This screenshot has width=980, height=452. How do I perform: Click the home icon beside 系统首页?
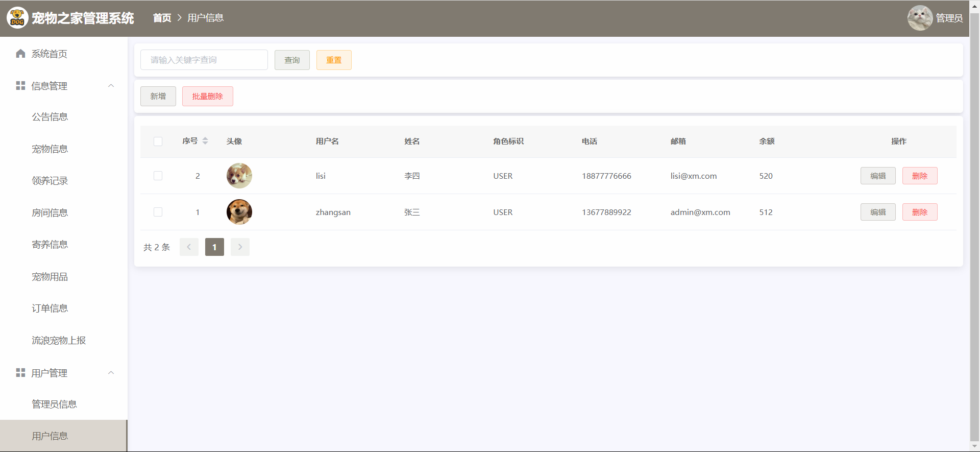(x=20, y=54)
